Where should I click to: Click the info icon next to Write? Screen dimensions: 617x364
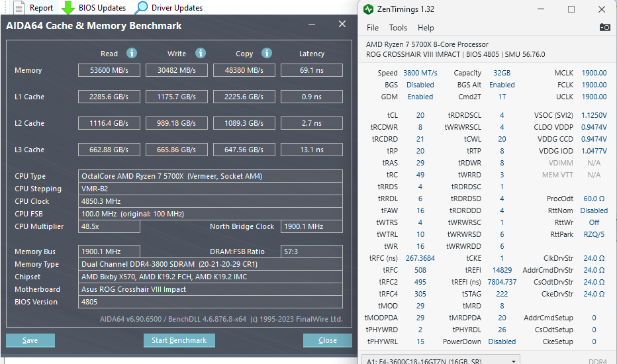[201, 53]
